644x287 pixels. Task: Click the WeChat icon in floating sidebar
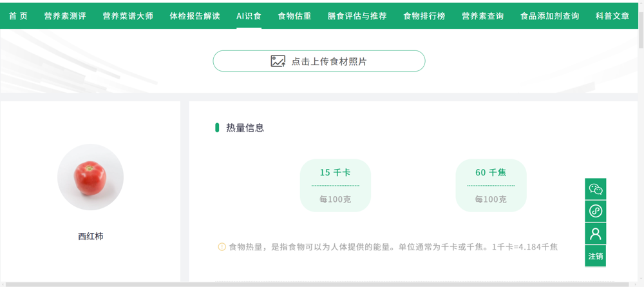(595, 189)
